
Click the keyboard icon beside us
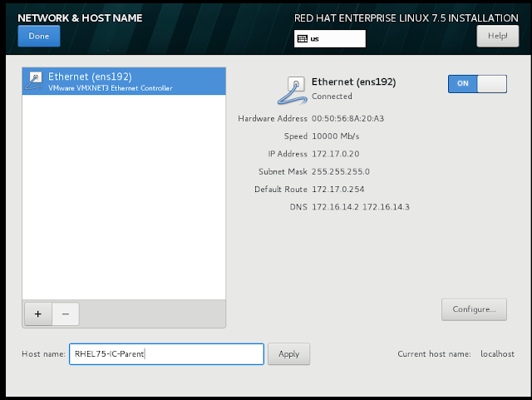pos(302,39)
